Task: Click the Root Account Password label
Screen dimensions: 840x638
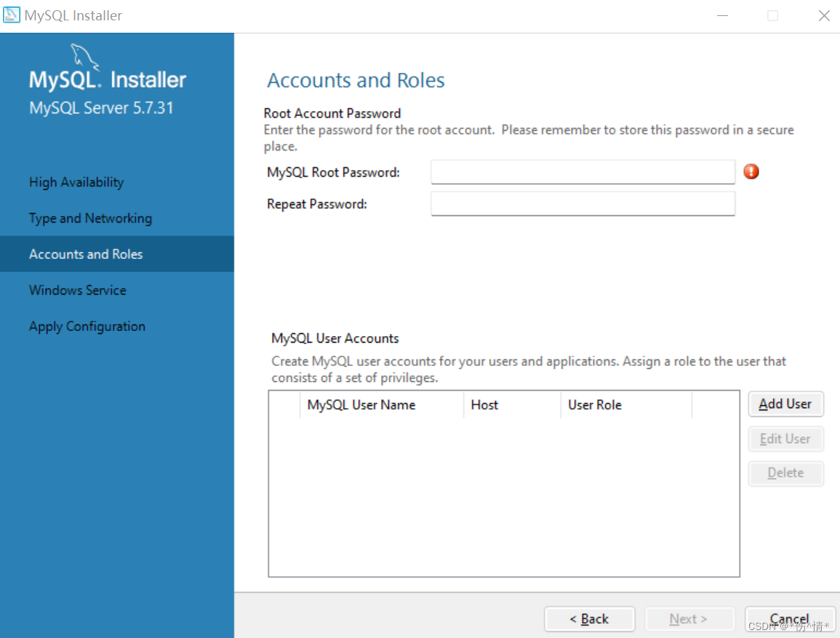Action: (x=332, y=113)
